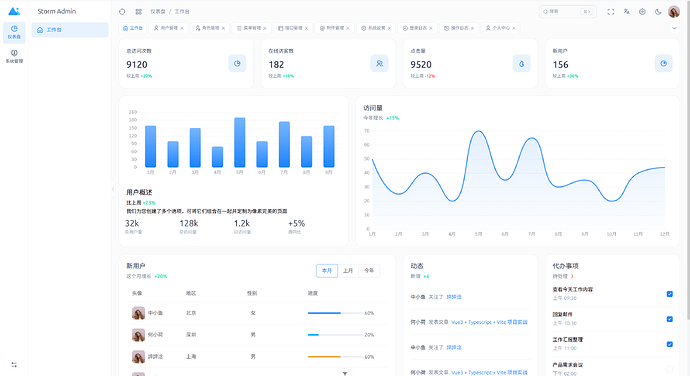Select the 今年 filter in 新用户 panel

click(x=369, y=270)
